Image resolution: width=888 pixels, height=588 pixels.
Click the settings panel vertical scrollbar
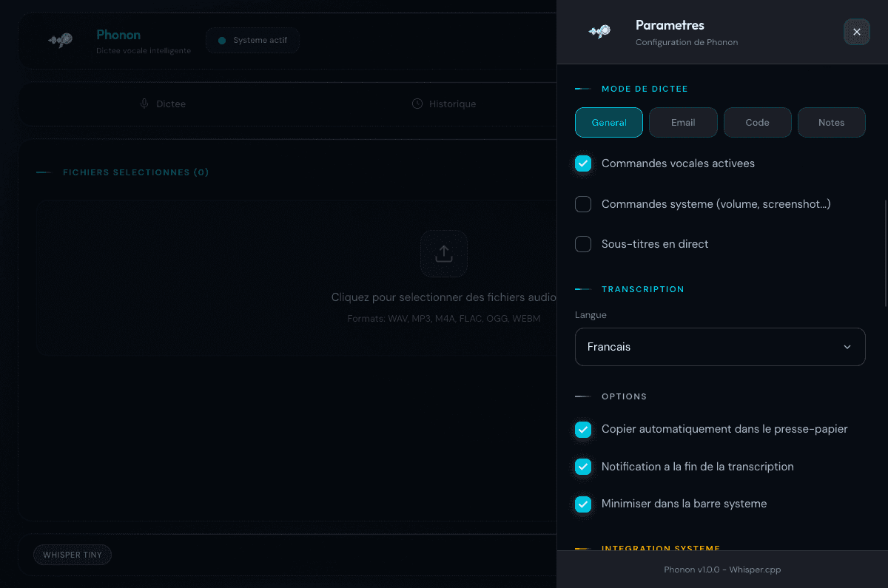tap(885, 251)
